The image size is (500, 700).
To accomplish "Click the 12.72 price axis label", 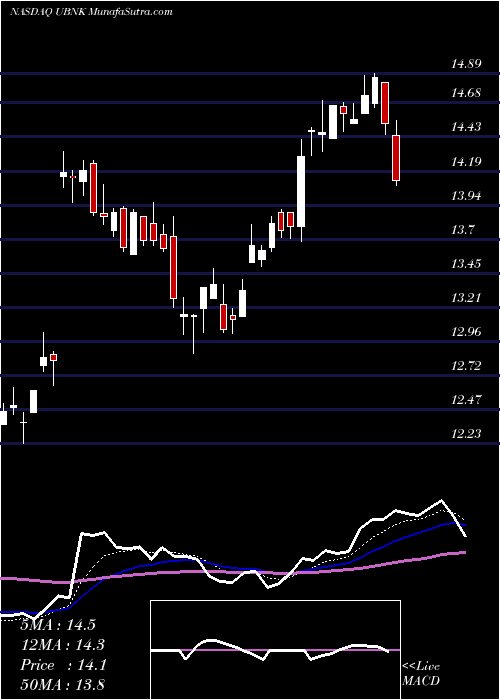I will click(466, 366).
